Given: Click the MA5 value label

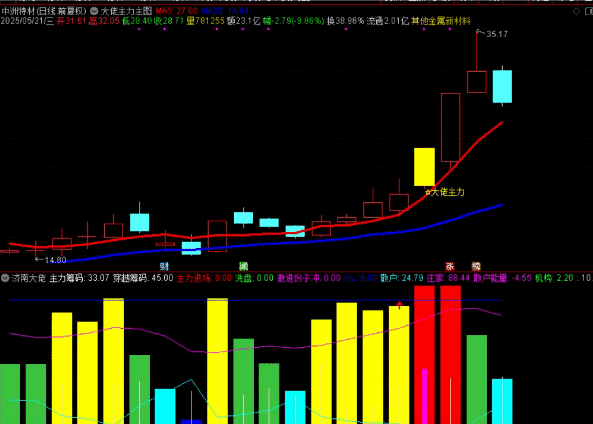Looking at the screenshot, I should [x=177, y=11].
